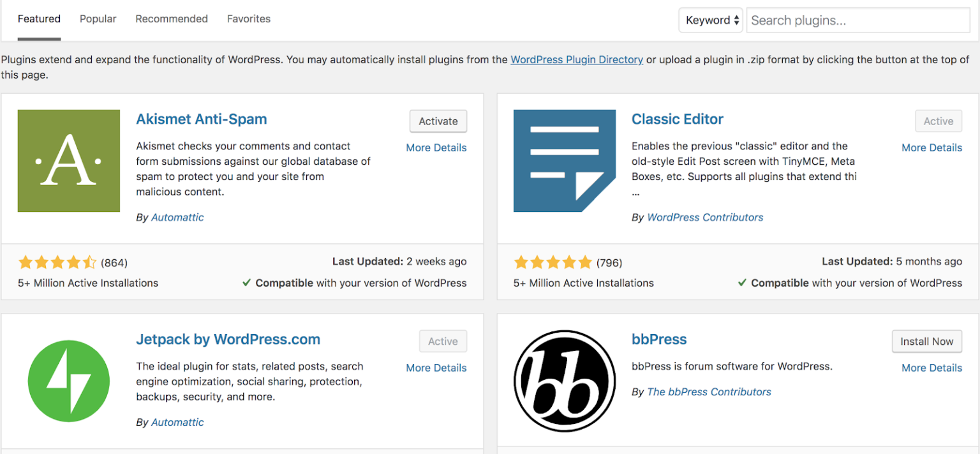Screen dimensions: 980x454
Task: Click the Akismet Anti-Spam plugin icon
Action: (68, 160)
